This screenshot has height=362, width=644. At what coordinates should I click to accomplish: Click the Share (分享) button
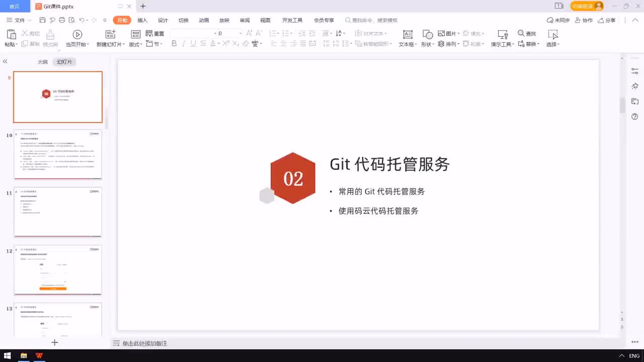coord(607,20)
